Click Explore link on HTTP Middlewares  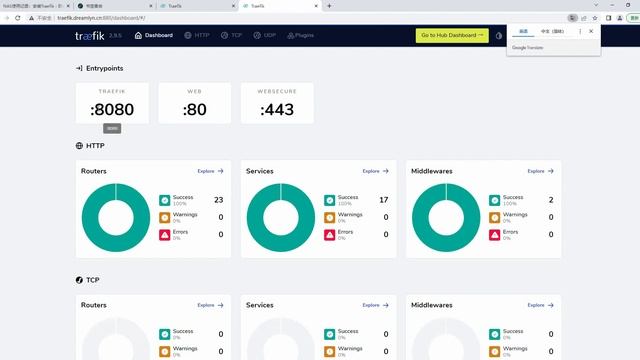(540, 171)
